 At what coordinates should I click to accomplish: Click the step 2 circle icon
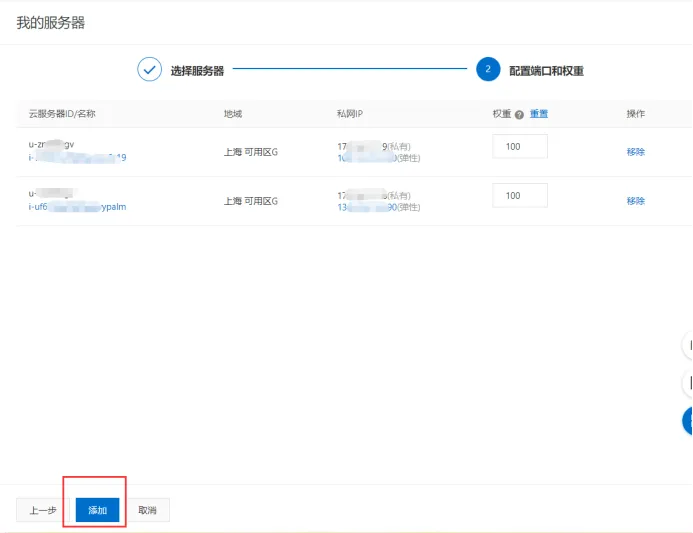pos(488,69)
